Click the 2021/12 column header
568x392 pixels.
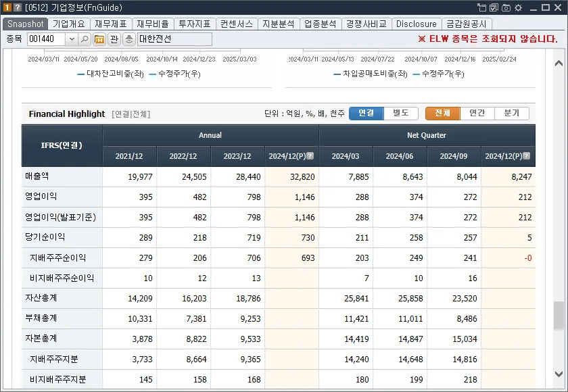[129, 156]
